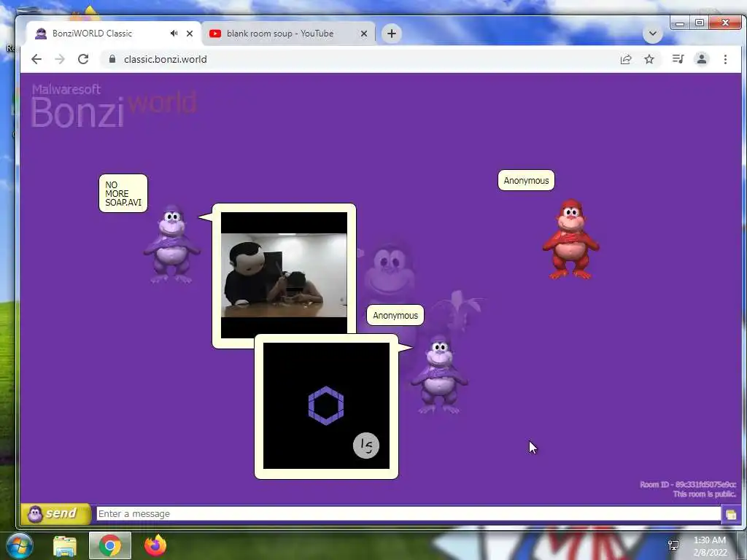This screenshot has height=560, width=747.
Task: Click the 15 timer circle in video
Action: coord(366,446)
